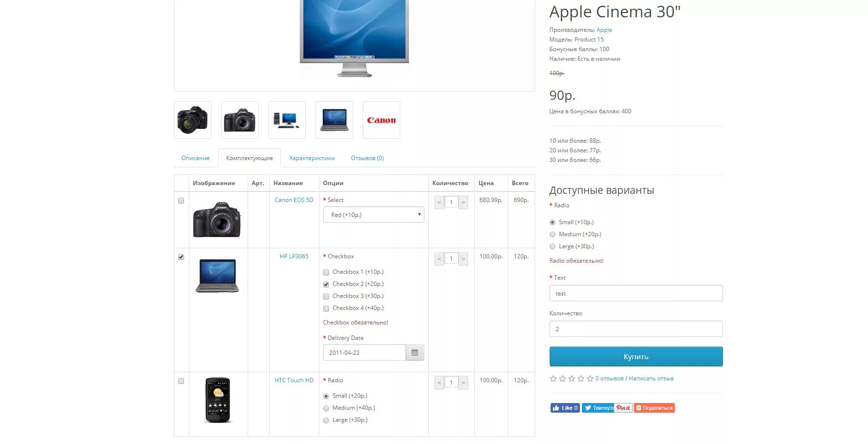
Task: Click the Facebook Like button
Action: click(x=565, y=408)
